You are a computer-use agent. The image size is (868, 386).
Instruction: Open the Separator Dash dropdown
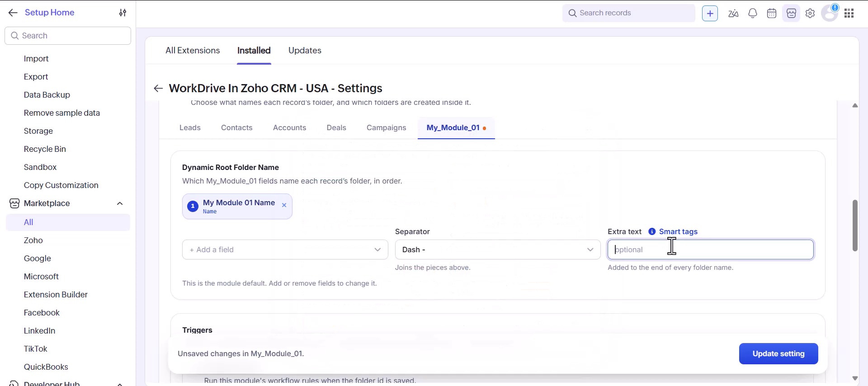coord(497,249)
